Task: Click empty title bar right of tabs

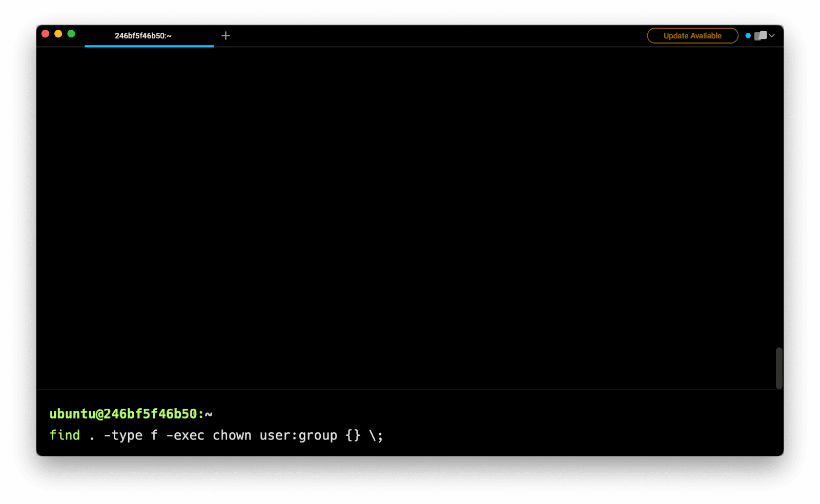Action: click(x=436, y=36)
